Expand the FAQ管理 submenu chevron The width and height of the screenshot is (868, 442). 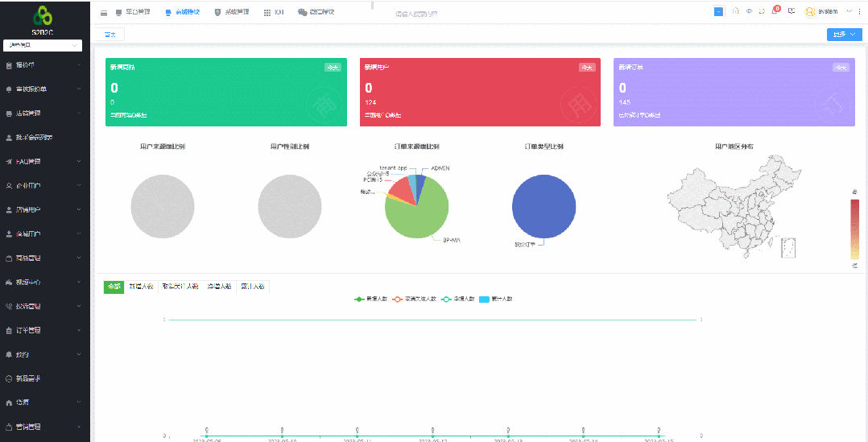(x=79, y=162)
